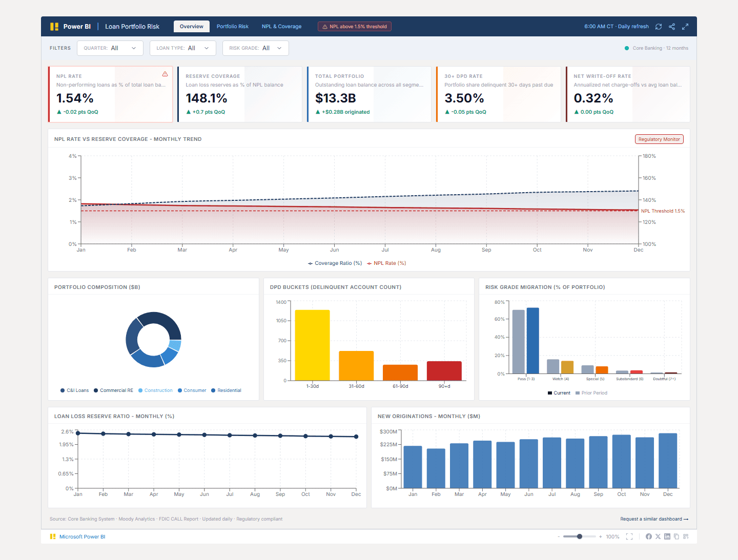Open the Loan Type filter dropdown
This screenshot has height=560, width=738.
coord(183,48)
